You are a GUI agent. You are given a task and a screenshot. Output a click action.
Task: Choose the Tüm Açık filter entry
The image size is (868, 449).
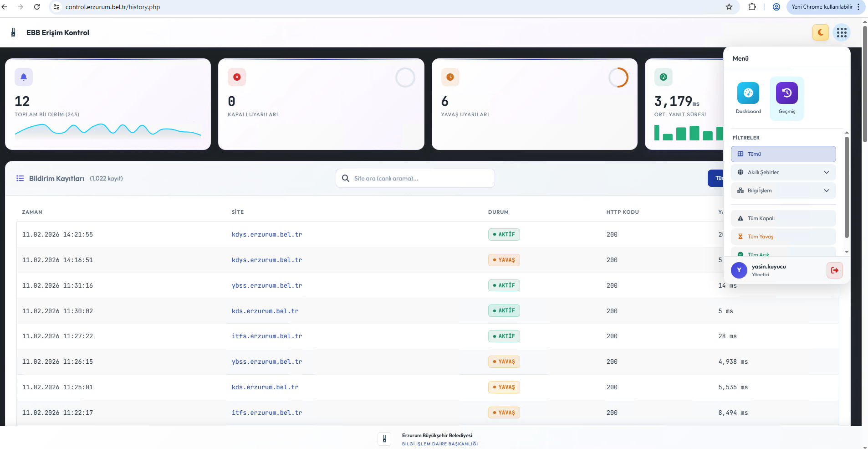(783, 253)
